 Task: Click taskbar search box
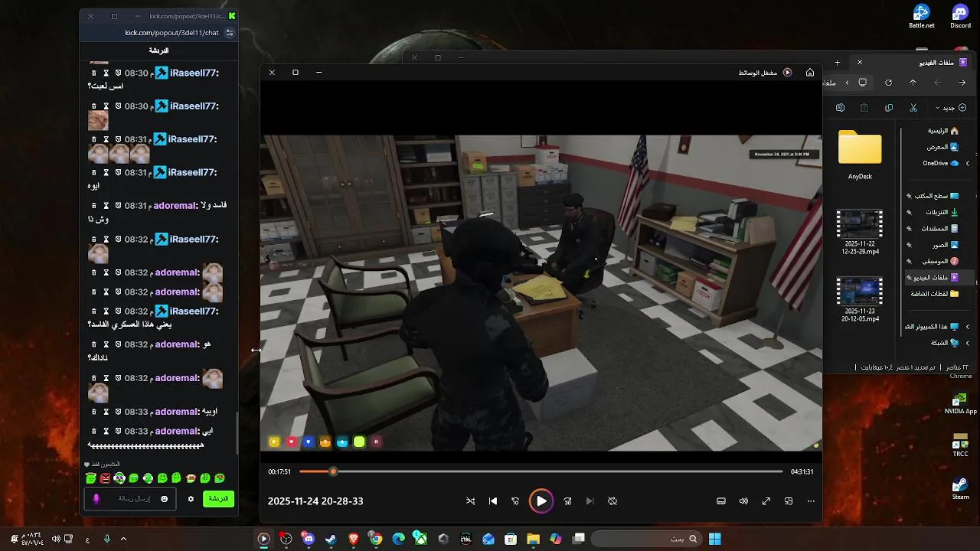[645, 539]
